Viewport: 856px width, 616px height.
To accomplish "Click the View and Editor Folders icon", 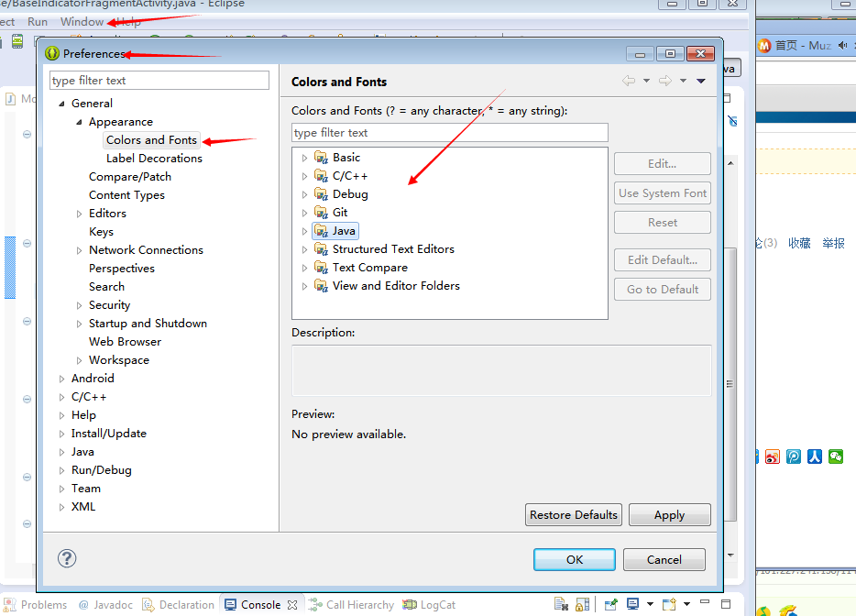I will coord(321,286).
